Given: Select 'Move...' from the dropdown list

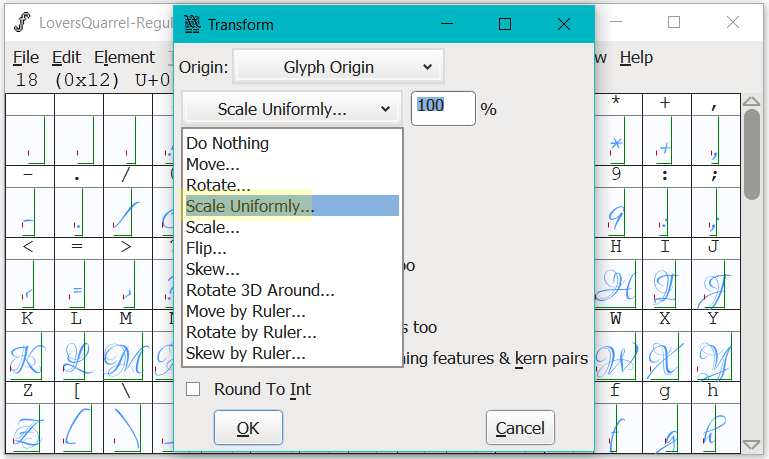Looking at the screenshot, I should point(213,164).
